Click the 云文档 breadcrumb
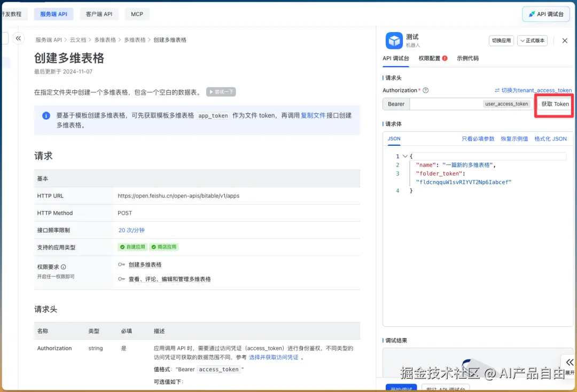Screen dimensions: 577x392 pos(78,40)
